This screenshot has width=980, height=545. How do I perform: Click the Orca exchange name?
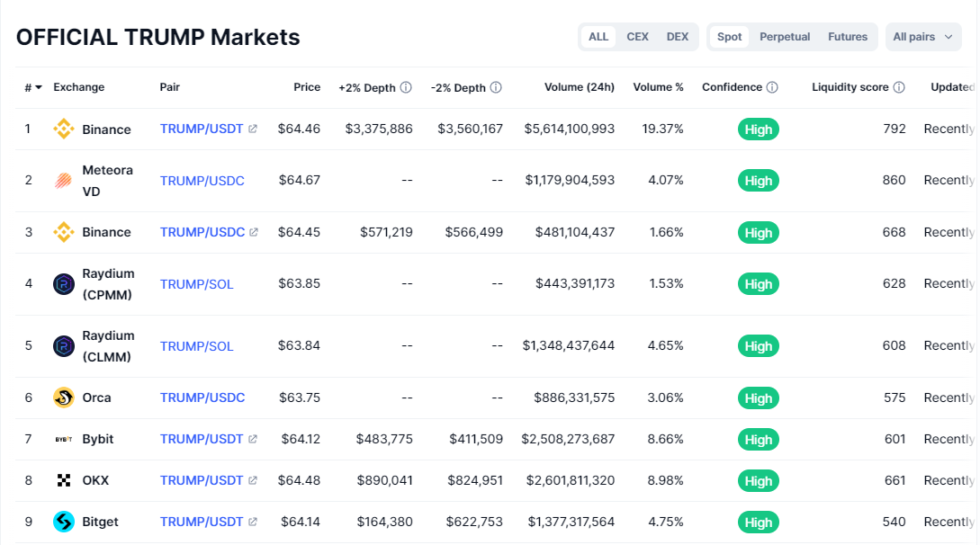coord(96,398)
